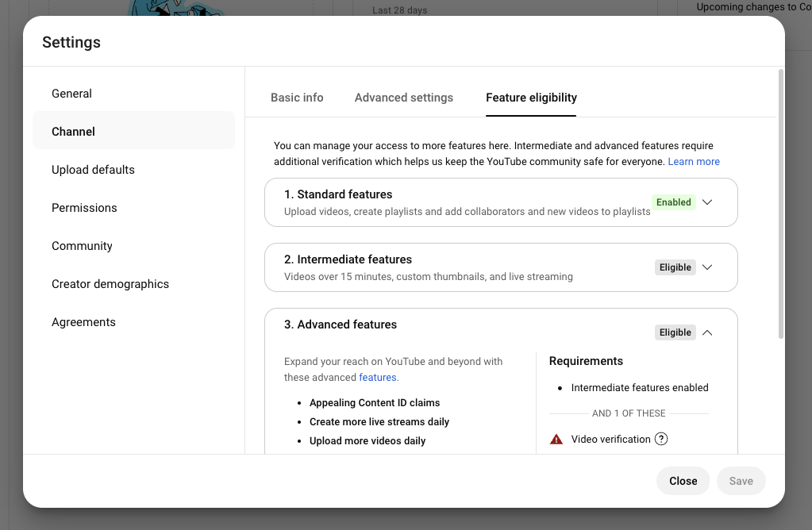Expand the Standard features chevron
Screen dimensions: 812x530
[x=707, y=202]
